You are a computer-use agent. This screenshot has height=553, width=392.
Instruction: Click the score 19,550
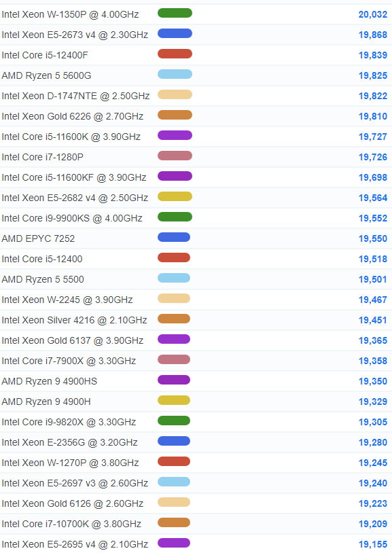[373, 238]
